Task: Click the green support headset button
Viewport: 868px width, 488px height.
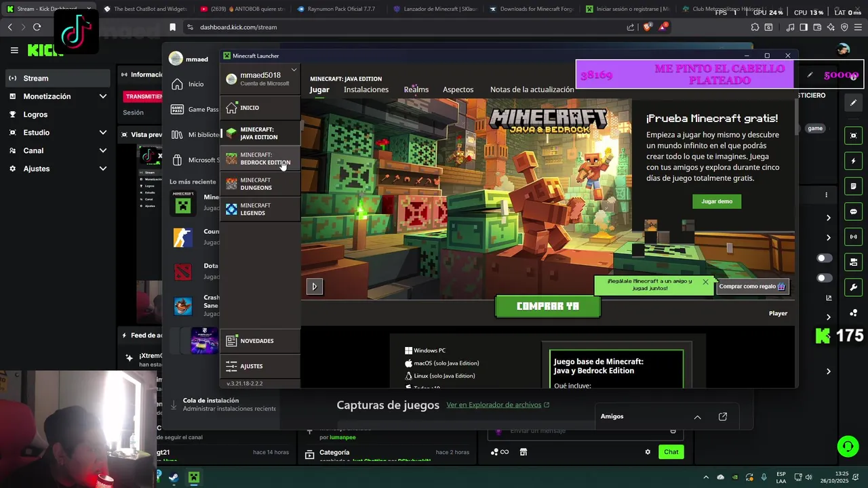Action: [848, 446]
